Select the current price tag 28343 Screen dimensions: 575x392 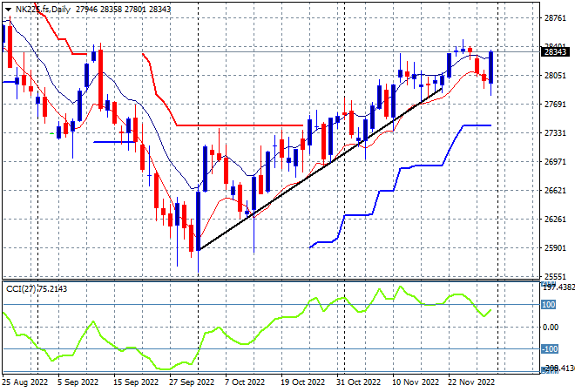pos(555,52)
